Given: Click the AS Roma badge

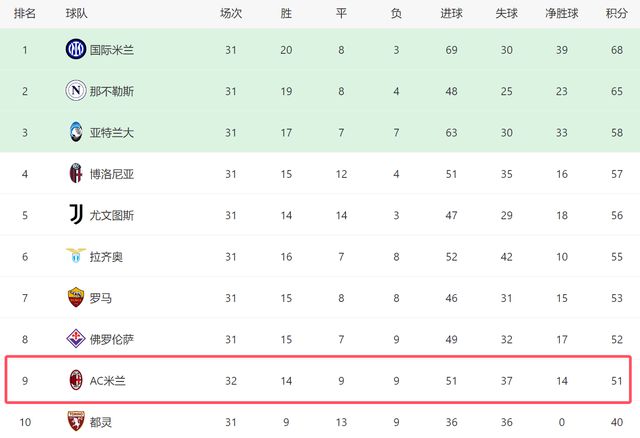Looking at the screenshot, I should [x=76, y=297].
